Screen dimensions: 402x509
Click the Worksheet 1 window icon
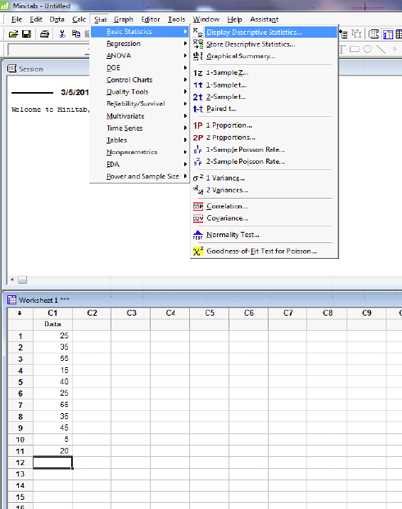pos(11,300)
